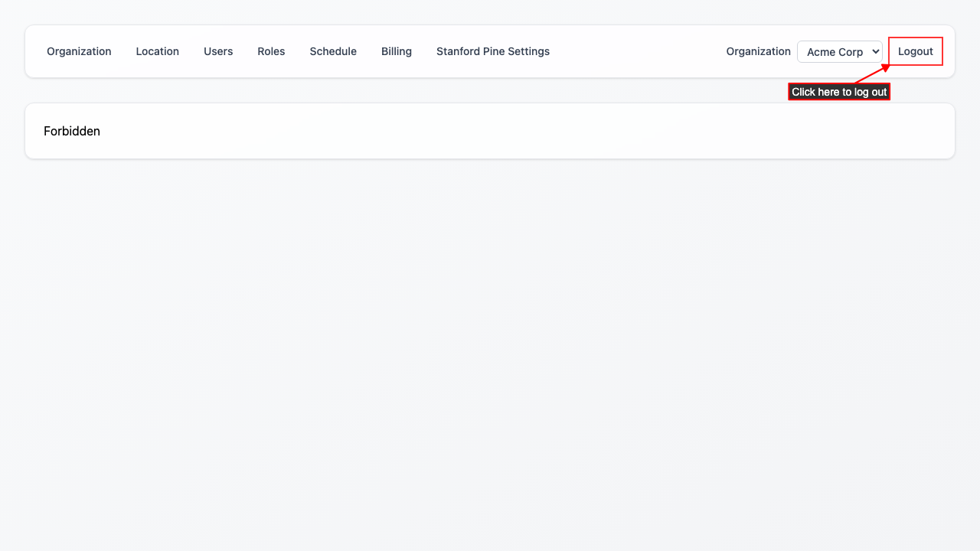Image resolution: width=980 pixels, height=551 pixels.
Task: View the Billing section
Action: pyautogui.click(x=396, y=51)
